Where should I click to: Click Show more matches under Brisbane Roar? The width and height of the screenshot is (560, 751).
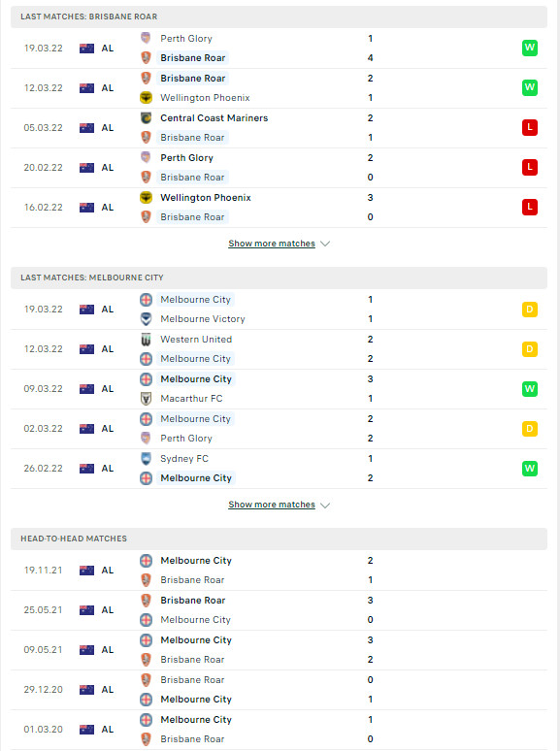[x=272, y=244]
